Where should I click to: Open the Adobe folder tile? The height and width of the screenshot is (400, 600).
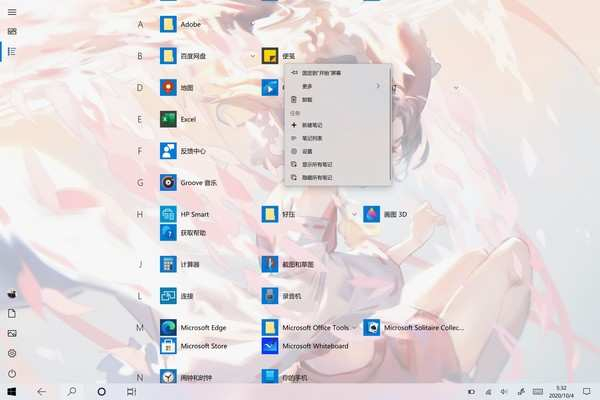(x=168, y=24)
